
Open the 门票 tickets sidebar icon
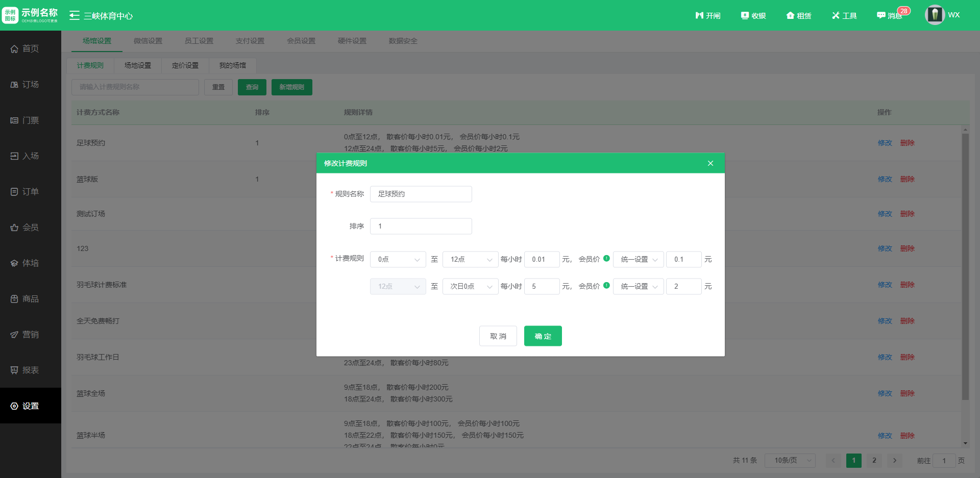pyautogui.click(x=14, y=120)
